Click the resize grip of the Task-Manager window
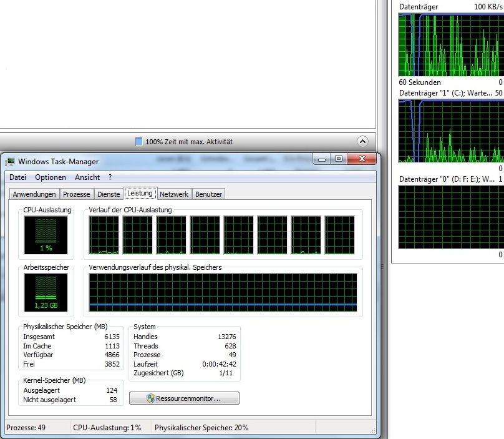 pyautogui.click(x=373, y=430)
